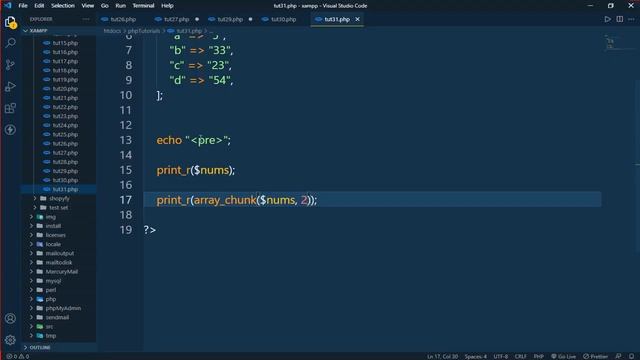Expand the MercuryMail folder
The image size is (640, 360).
coord(62,271)
